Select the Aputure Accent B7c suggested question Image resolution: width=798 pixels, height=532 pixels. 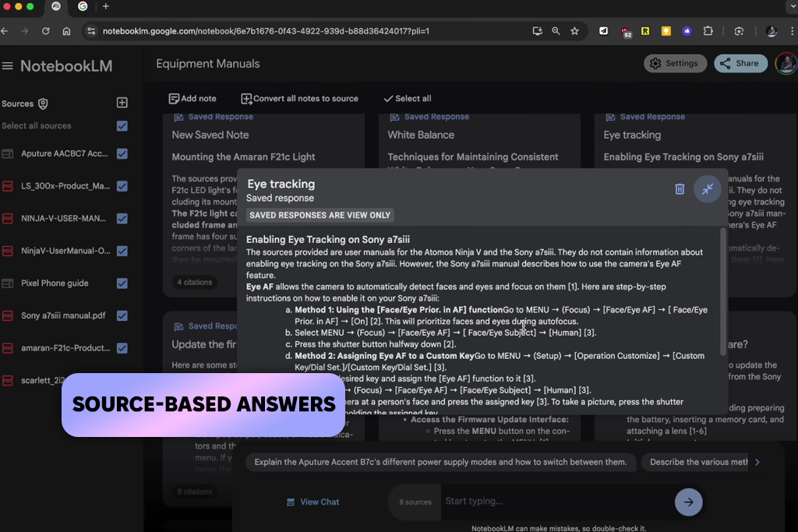[x=441, y=463]
